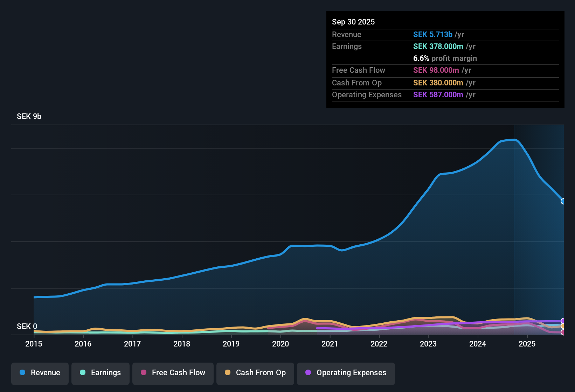Click the pink Free Cash Flow legend dot
The width and height of the screenshot is (575, 392).
(143, 373)
